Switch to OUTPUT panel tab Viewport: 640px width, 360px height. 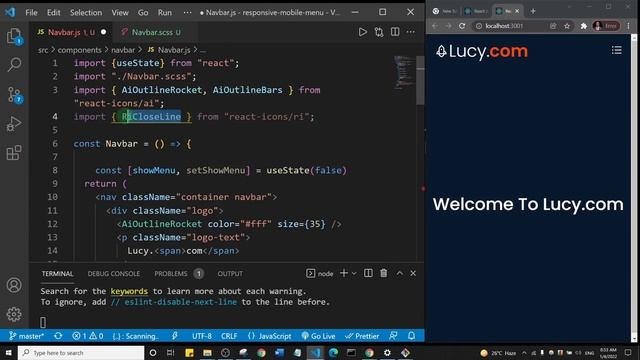(x=230, y=273)
